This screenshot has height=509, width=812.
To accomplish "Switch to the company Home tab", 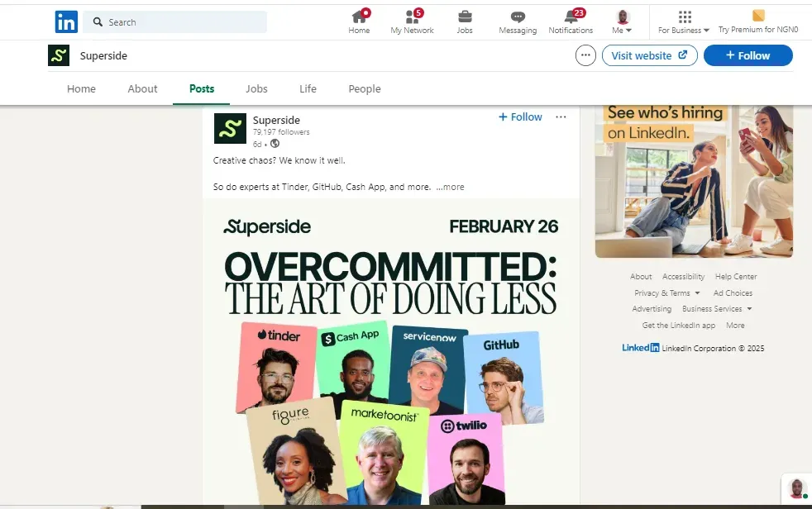I will pyautogui.click(x=81, y=88).
